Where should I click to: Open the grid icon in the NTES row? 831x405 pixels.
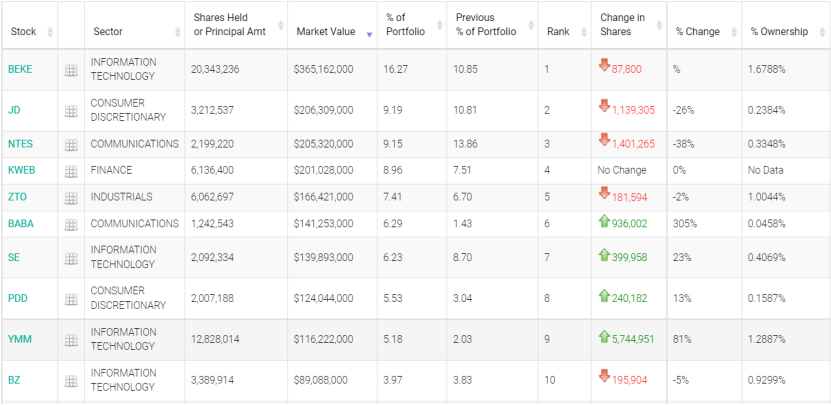coord(71,144)
